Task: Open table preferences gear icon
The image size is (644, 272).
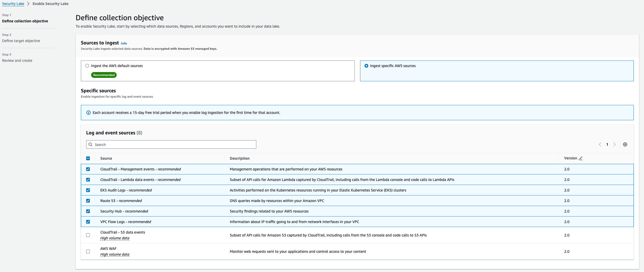Action: coord(625,144)
